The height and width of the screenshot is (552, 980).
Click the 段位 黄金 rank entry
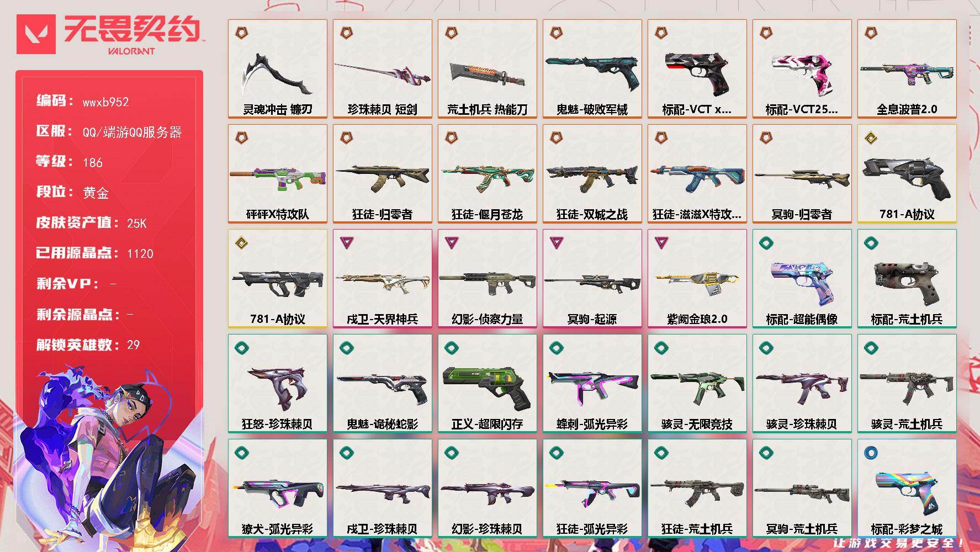(72, 192)
